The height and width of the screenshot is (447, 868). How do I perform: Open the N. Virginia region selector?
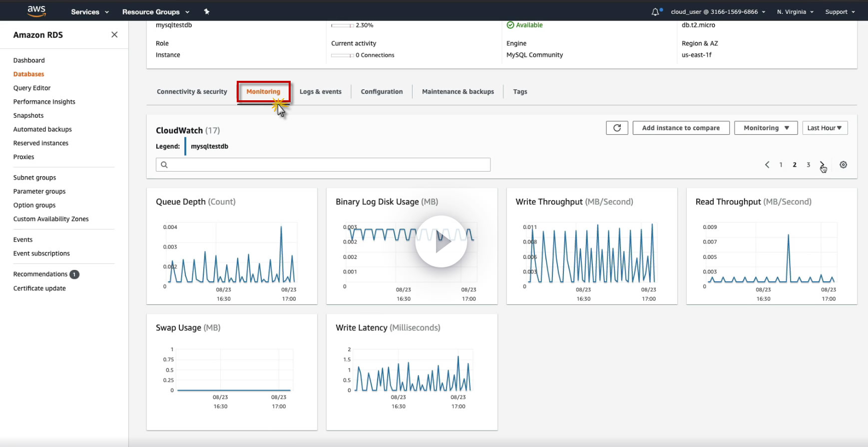coord(795,11)
